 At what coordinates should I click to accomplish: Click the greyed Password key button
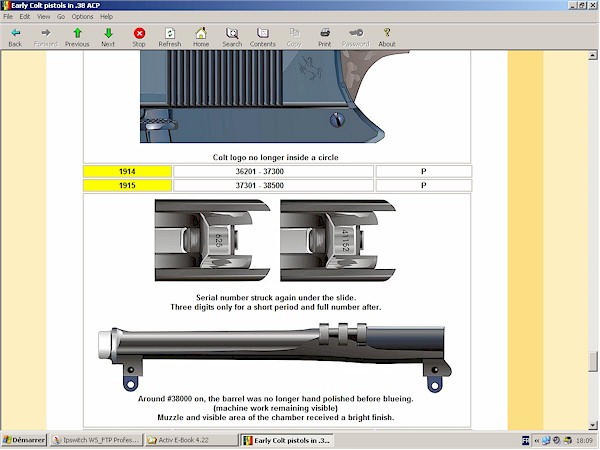coord(355,37)
